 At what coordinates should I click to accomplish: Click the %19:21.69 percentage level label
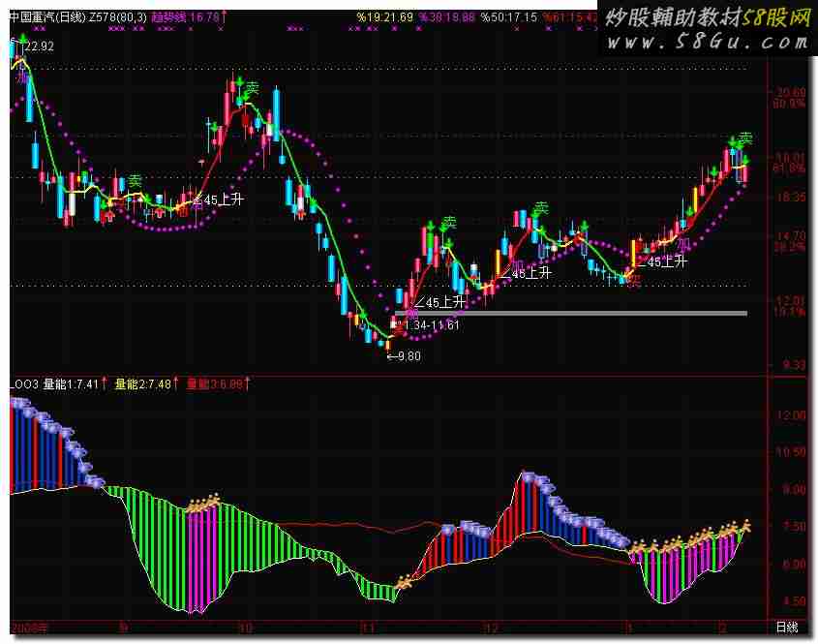[x=384, y=17]
